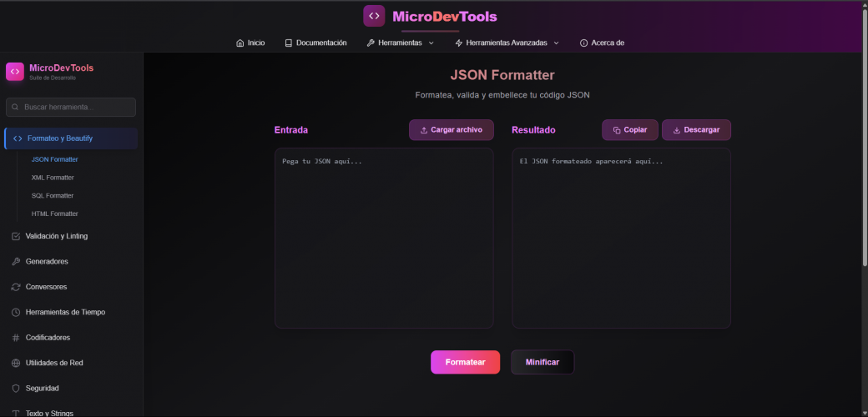
Task: Click the Acerca de info icon
Action: pos(583,43)
